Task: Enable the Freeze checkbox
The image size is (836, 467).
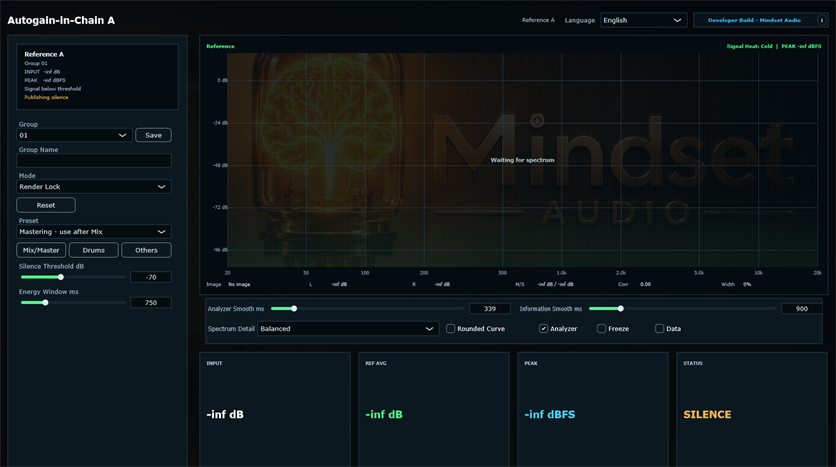Action: 601,329
